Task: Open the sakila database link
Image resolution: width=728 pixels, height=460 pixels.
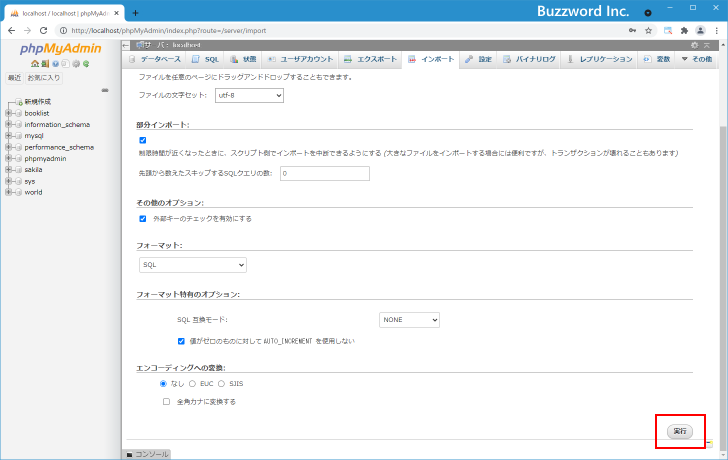Action: click(x=33, y=170)
